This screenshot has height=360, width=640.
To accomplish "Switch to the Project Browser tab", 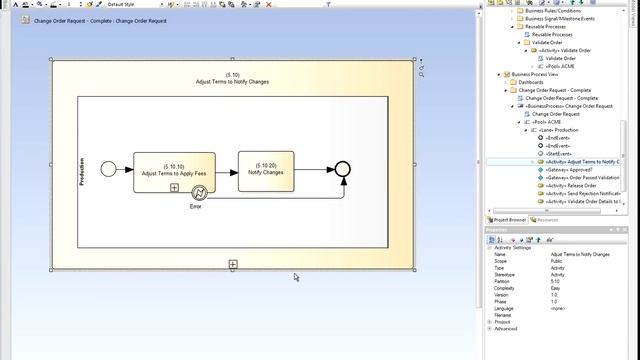I will point(507,220).
